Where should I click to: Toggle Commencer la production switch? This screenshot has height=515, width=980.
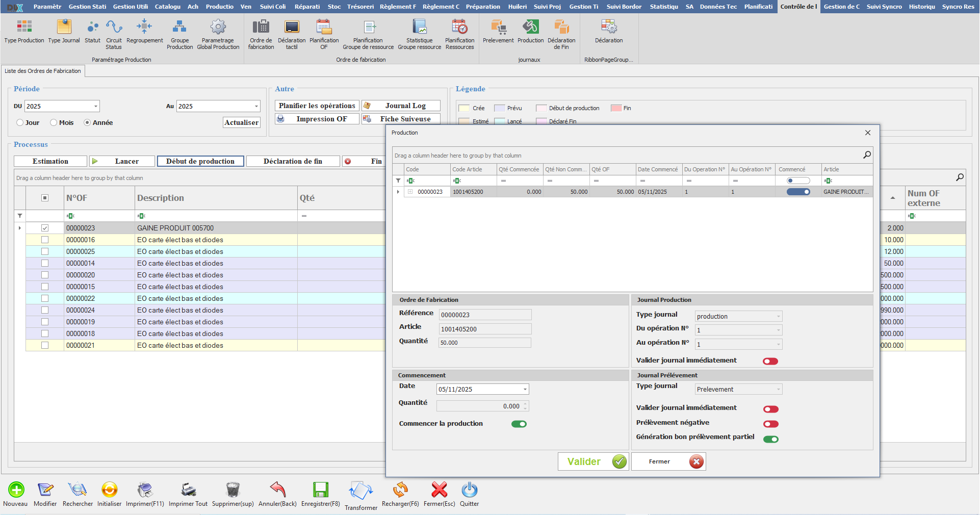pyautogui.click(x=519, y=424)
